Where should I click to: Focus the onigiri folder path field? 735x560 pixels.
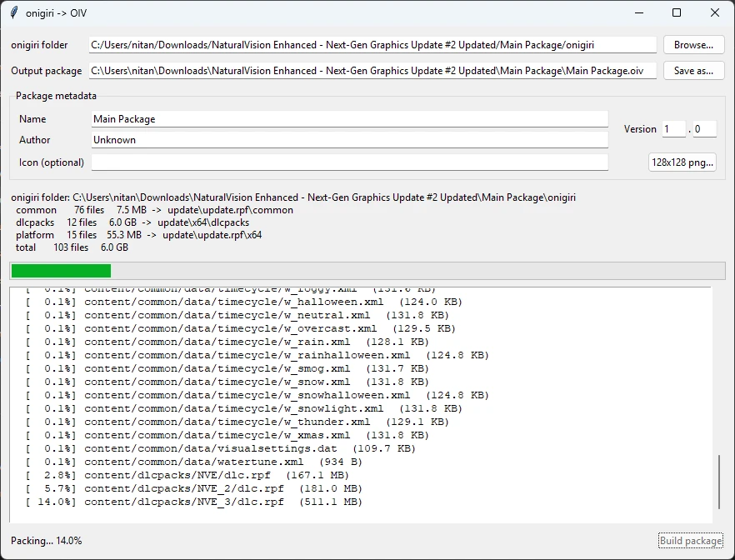point(372,45)
